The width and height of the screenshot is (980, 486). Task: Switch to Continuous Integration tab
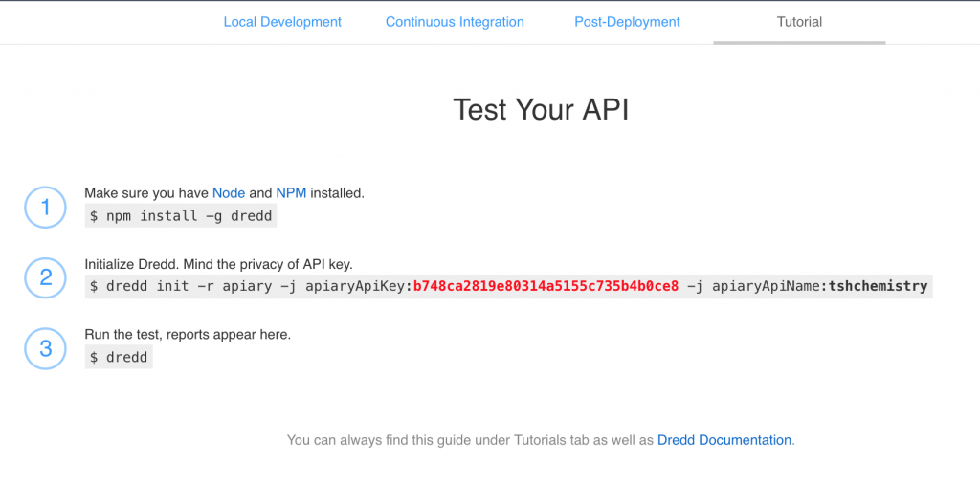[455, 22]
